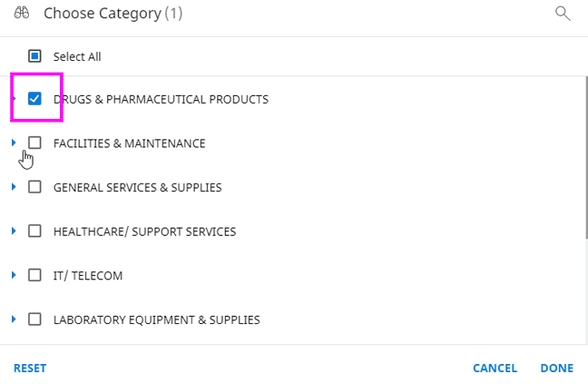
Task: Uncheck Drugs & Pharmaceutical Products checkbox
Action: pos(35,99)
